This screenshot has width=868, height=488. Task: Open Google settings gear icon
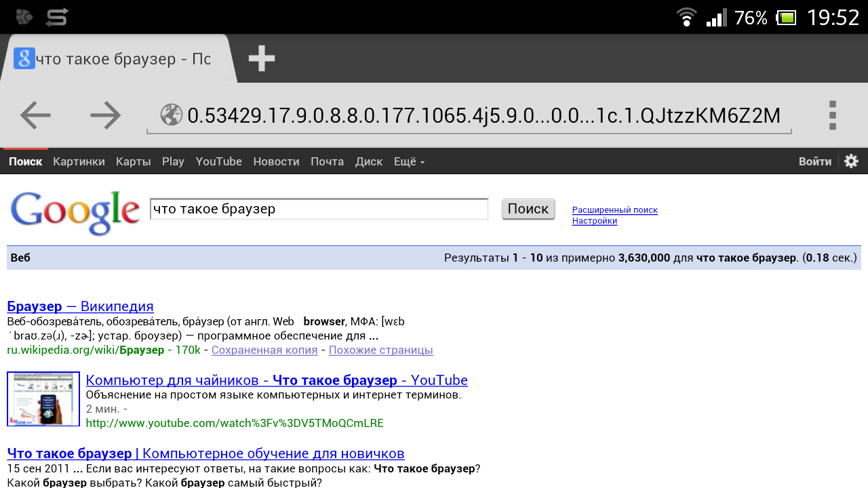pyautogui.click(x=852, y=161)
